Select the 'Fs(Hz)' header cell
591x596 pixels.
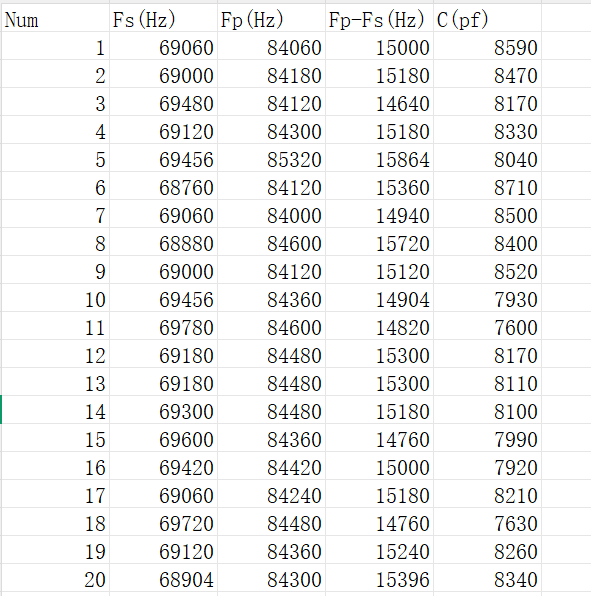163,18
